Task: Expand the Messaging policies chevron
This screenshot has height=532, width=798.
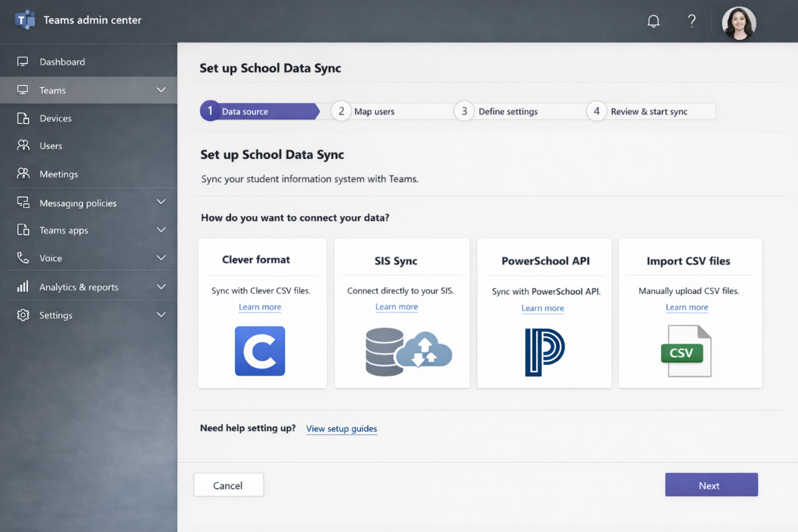Action: click(x=161, y=202)
